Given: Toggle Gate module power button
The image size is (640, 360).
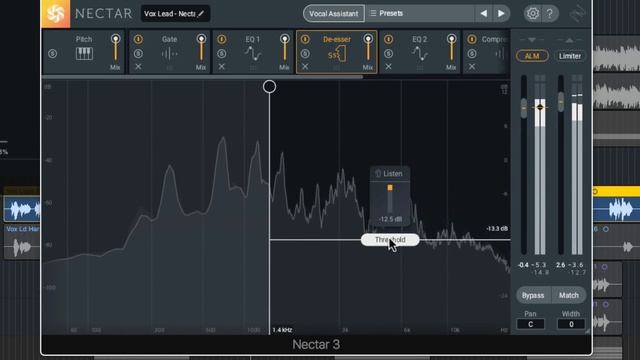Looking at the screenshot, I should click(x=138, y=39).
